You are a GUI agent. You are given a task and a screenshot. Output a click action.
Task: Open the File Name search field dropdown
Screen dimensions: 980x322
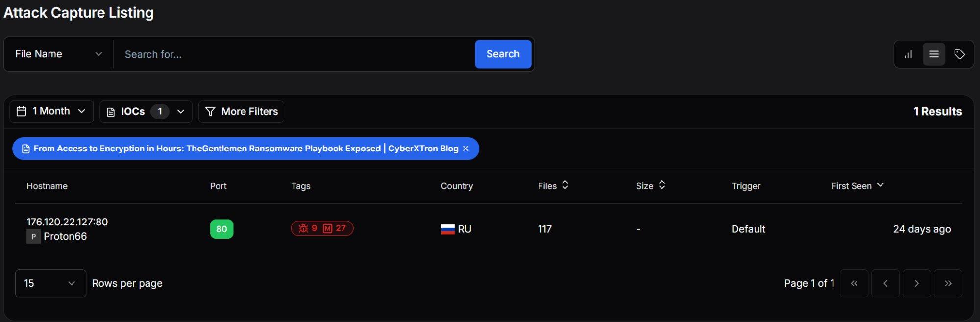57,54
